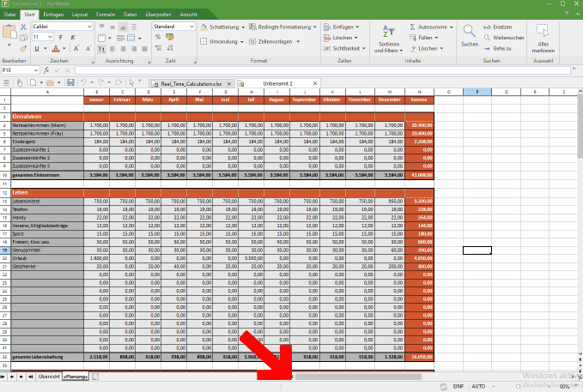Click the save diskette icon
583x392 pixels.
(x=70, y=82)
